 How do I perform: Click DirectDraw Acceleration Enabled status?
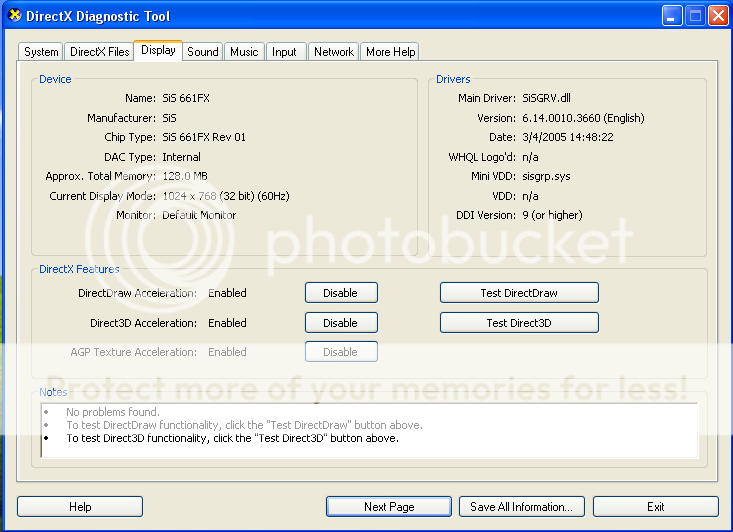click(x=227, y=293)
